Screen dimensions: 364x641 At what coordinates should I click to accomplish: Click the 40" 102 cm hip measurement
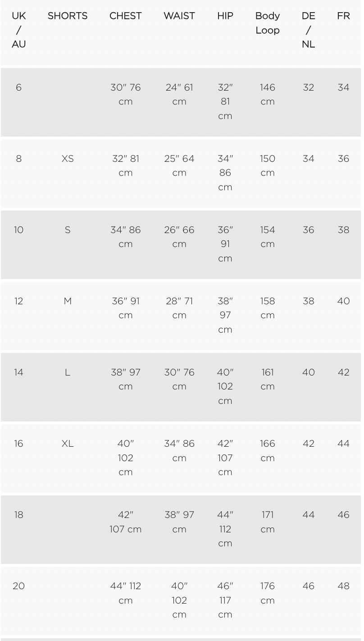225,386
